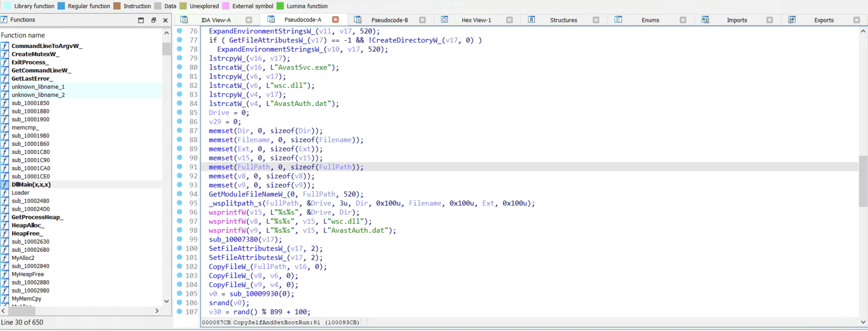Close the Pseudocode-A tab

pos(335,19)
